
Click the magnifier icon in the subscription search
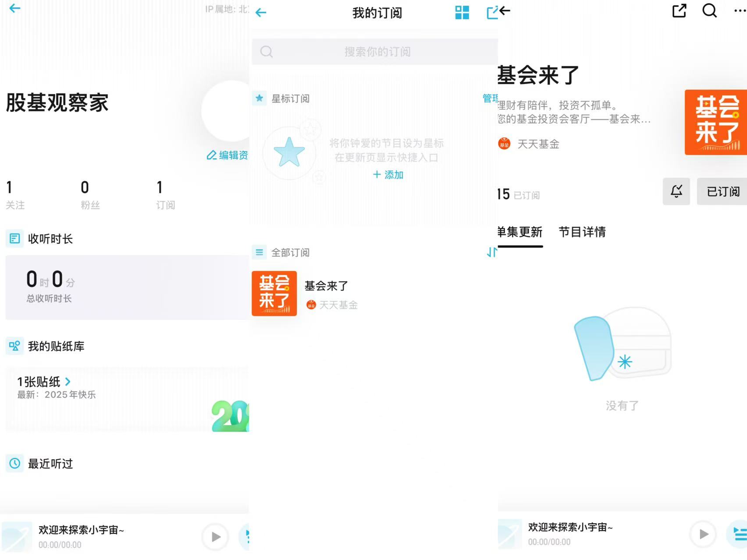[267, 52]
